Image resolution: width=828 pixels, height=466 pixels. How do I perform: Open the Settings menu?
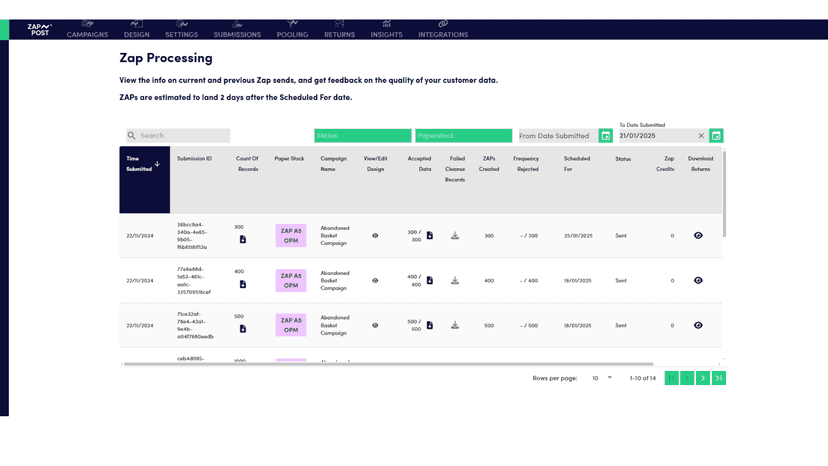point(182,30)
